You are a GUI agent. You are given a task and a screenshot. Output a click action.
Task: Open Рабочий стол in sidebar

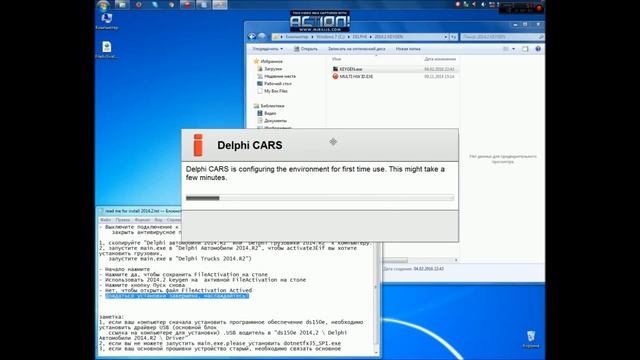tap(274, 83)
